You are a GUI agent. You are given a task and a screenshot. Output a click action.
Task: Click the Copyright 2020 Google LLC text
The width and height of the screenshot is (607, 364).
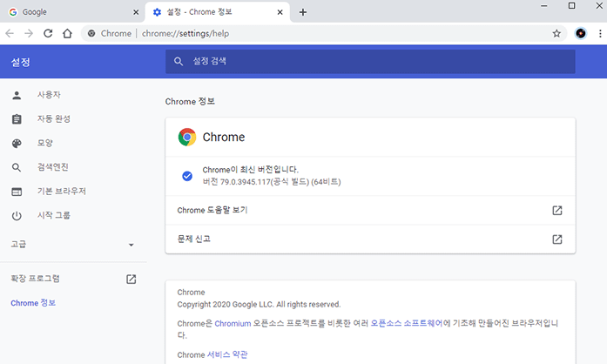(259, 305)
